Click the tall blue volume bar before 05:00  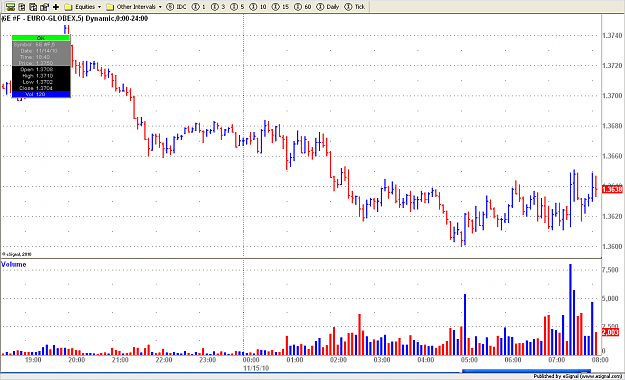pyautogui.click(x=465, y=325)
